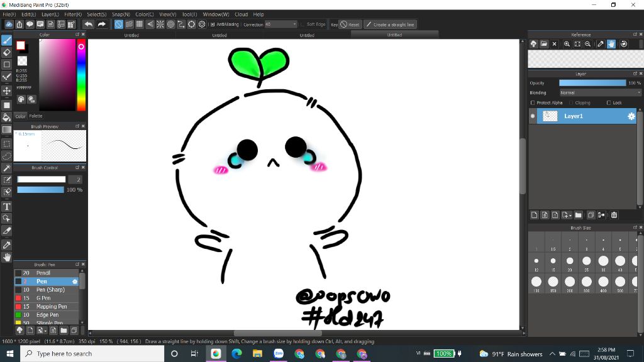Select the Eraser tool in left toolbar

6,53
